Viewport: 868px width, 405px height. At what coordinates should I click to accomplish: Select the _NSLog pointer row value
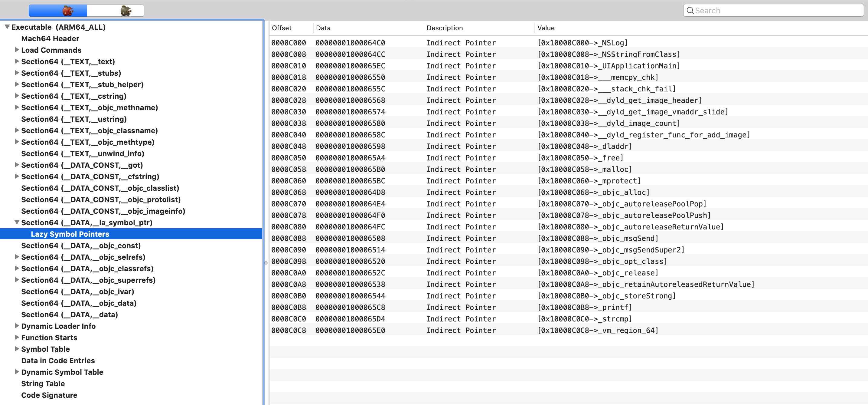582,43
